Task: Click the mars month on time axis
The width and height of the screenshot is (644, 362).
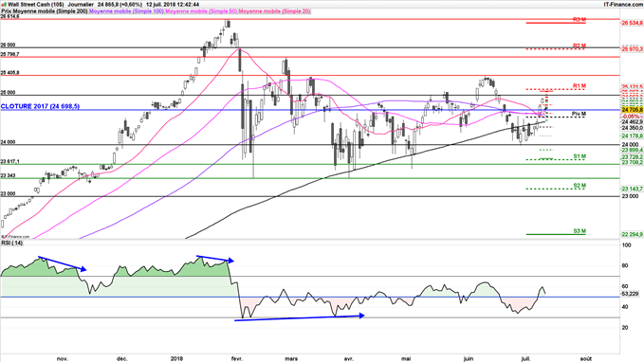Action: tap(291, 359)
